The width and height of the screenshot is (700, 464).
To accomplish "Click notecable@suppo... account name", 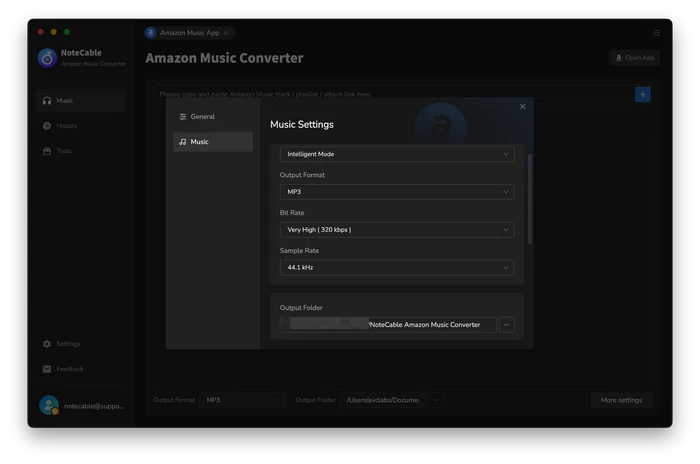I will click(x=94, y=406).
